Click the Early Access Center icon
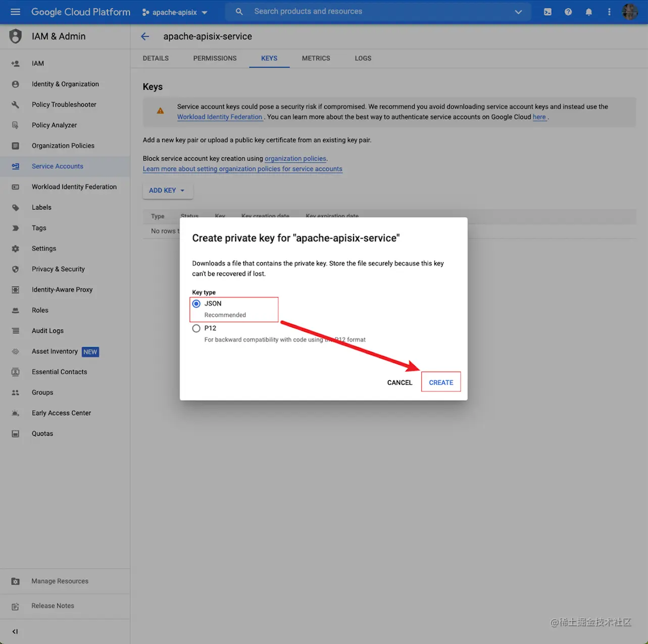Viewport: 648px width, 644px height. (x=16, y=413)
